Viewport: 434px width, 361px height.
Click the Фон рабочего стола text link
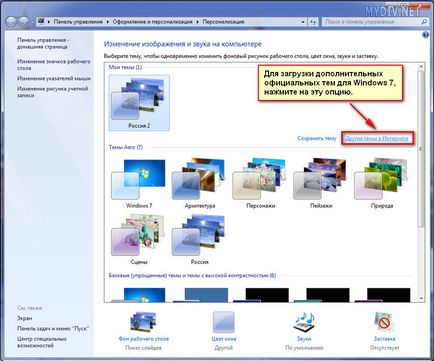pyautogui.click(x=143, y=339)
